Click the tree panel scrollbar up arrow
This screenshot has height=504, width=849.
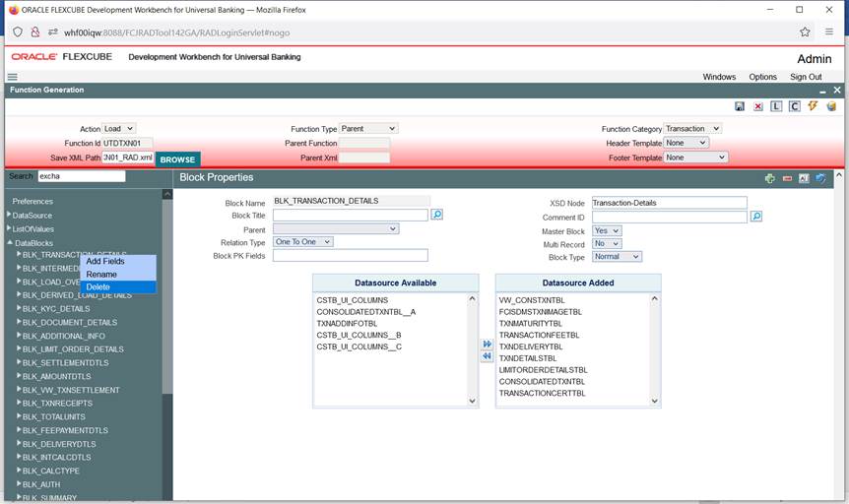[167, 194]
